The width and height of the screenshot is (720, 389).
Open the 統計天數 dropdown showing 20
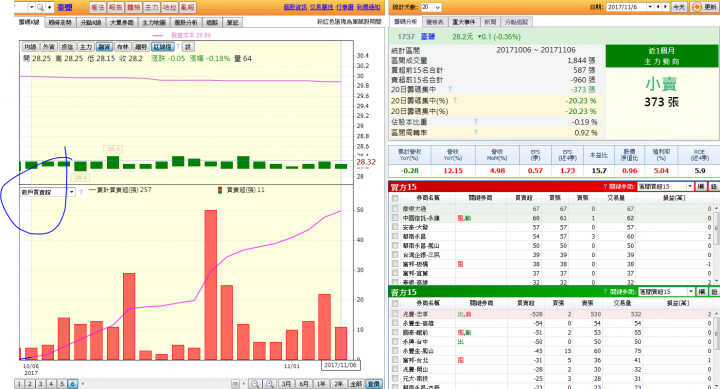click(x=431, y=7)
